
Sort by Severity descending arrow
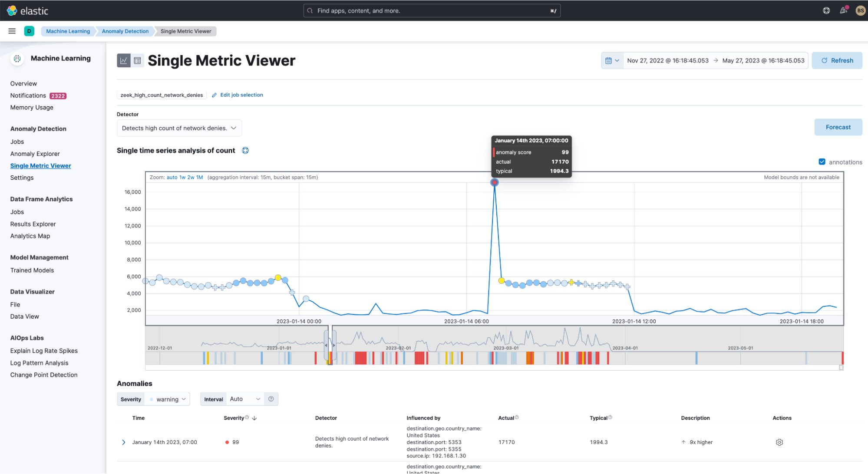(x=254, y=418)
